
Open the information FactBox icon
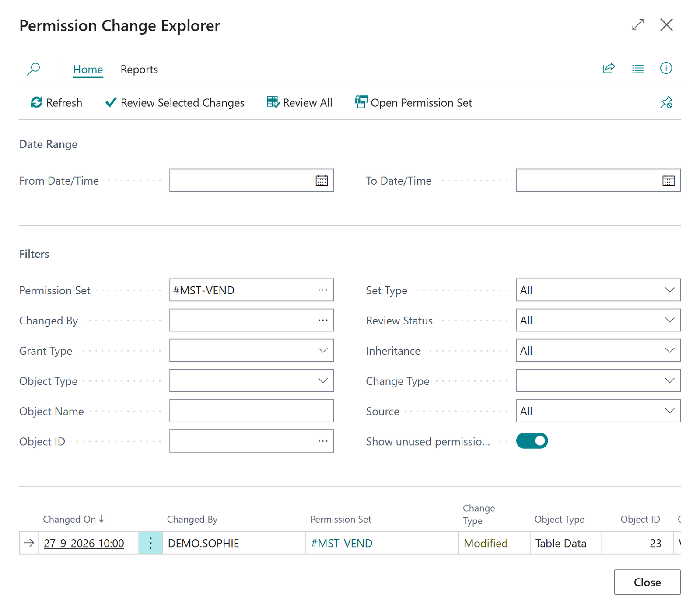pyautogui.click(x=666, y=68)
